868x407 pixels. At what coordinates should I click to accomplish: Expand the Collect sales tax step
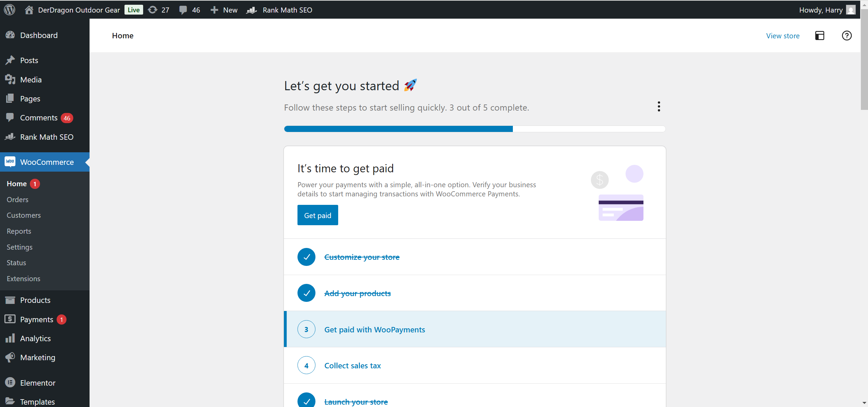(x=352, y=366)
